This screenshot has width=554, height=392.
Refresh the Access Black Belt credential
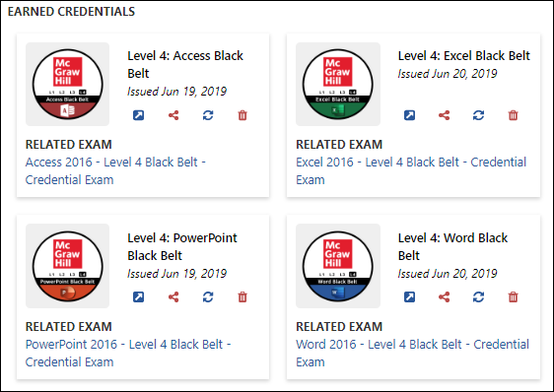point(208,115)
